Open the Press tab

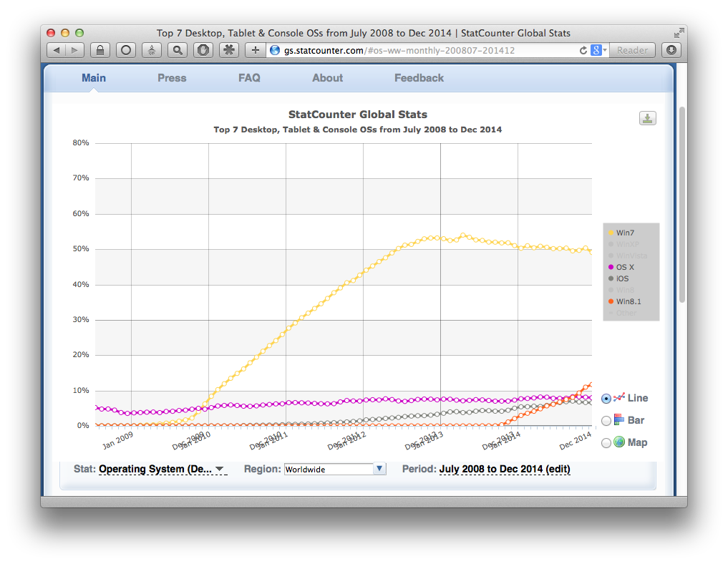tap(172, 78)
